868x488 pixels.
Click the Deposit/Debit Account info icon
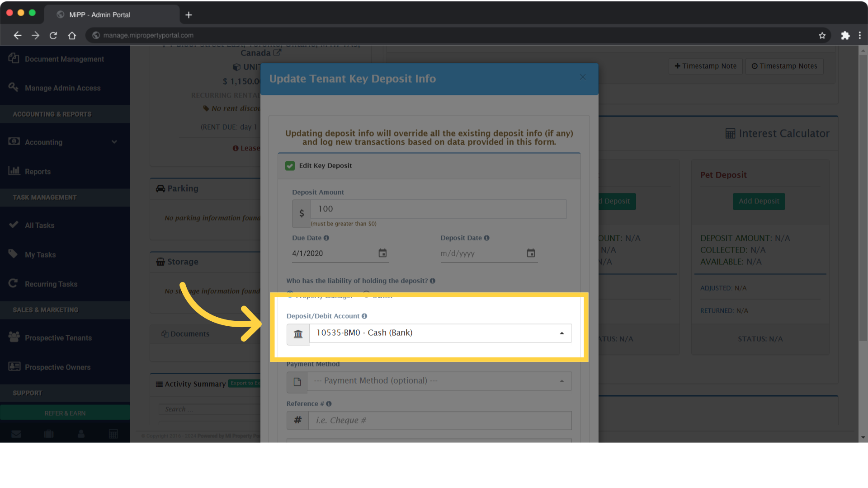click(x=364, y=316)
